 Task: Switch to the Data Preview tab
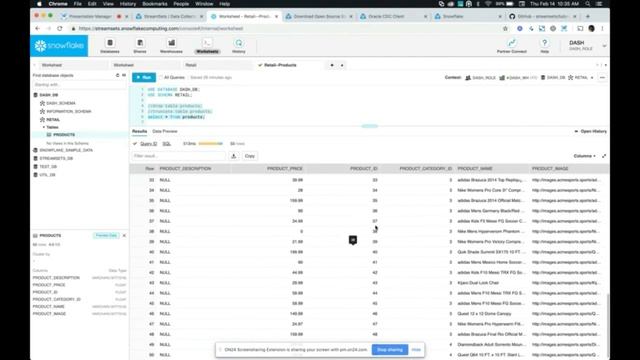(x=165, y=131)
